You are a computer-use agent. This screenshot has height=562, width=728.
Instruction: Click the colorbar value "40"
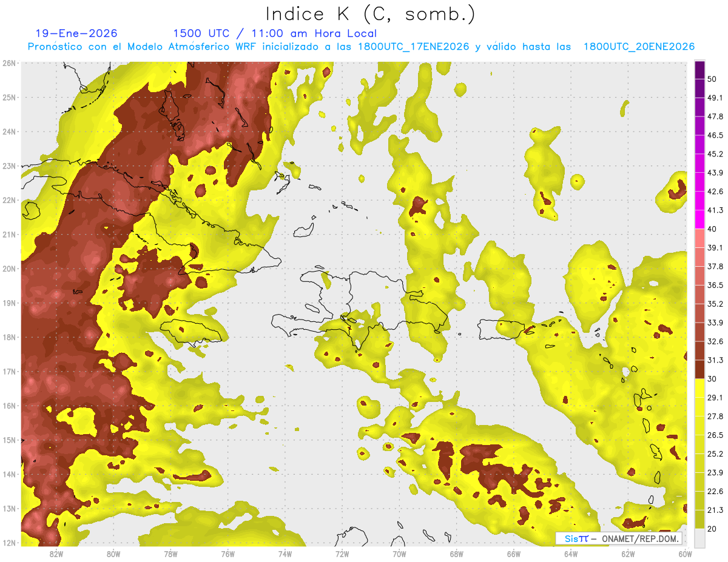(712, 229)
